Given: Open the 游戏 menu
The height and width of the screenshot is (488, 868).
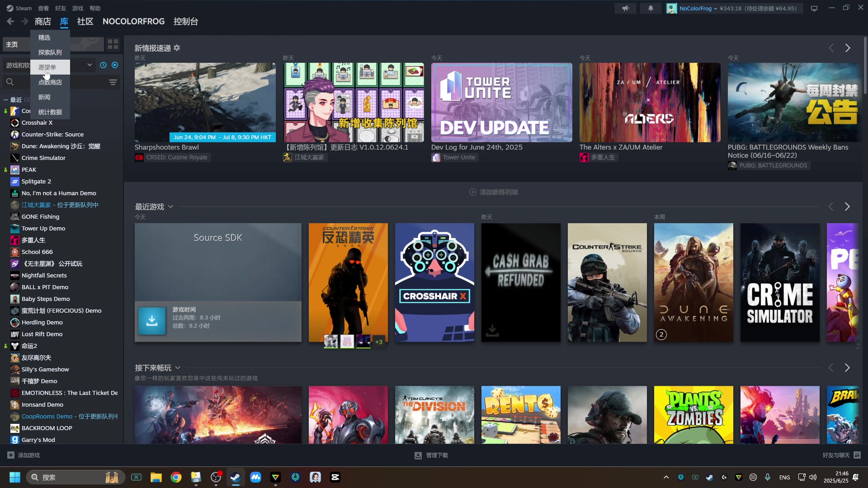Looking at the screenshot, I should point(78,8).
